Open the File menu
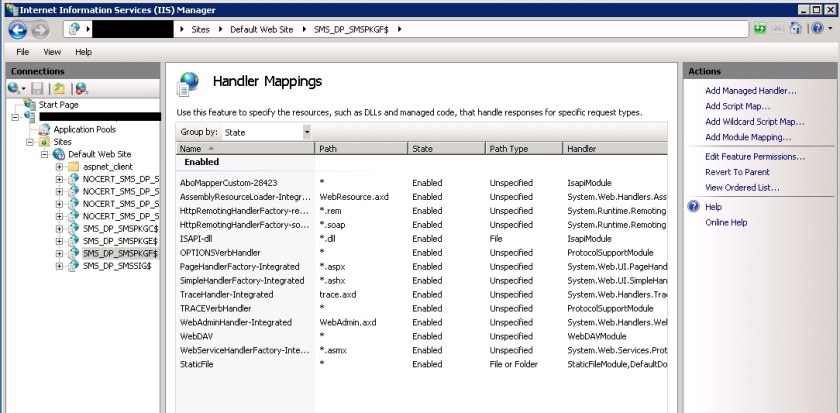840x413 pixels. (x=22, y=51)
